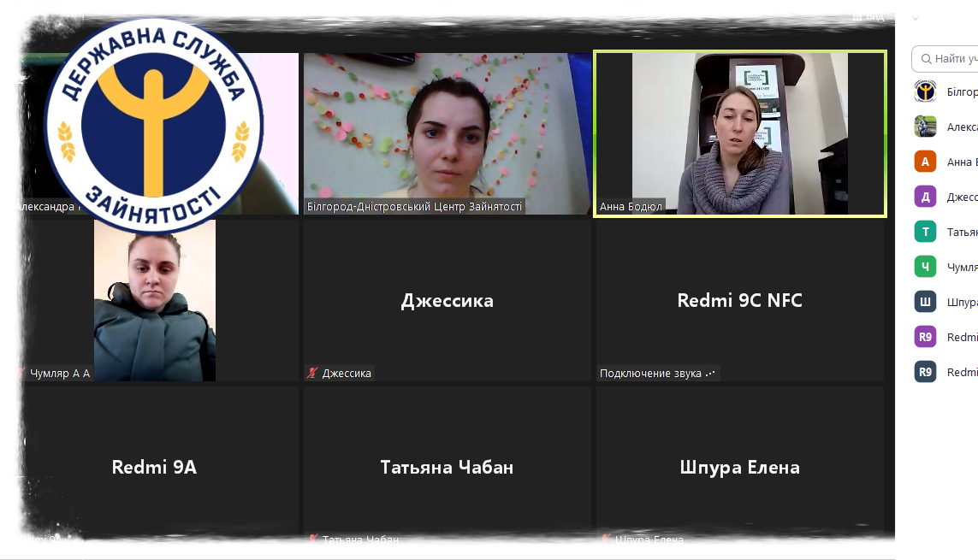Click the "Чумляр А А" name label
978x560 pixels.
(x=60, y=373)
